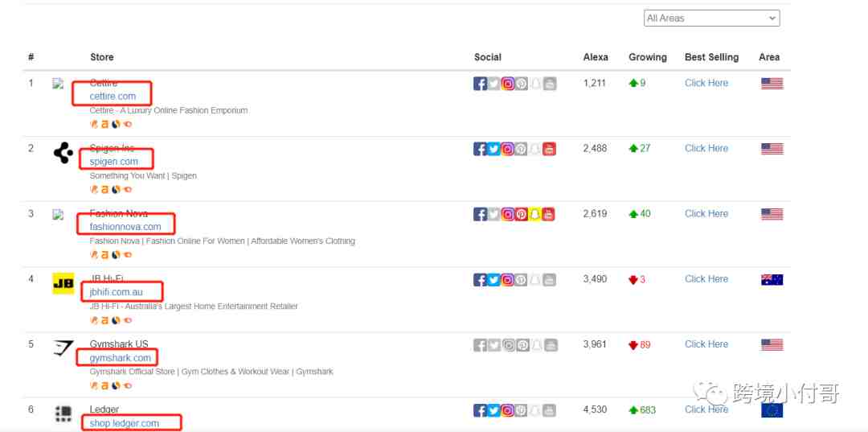The image size is (868, 432).
Task: Click the EU flag in Ledger row
Action: [x=772, y=410]
